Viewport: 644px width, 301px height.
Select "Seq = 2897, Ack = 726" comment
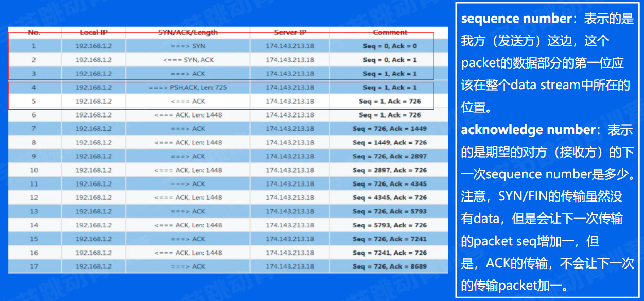[x=390, y=170]
